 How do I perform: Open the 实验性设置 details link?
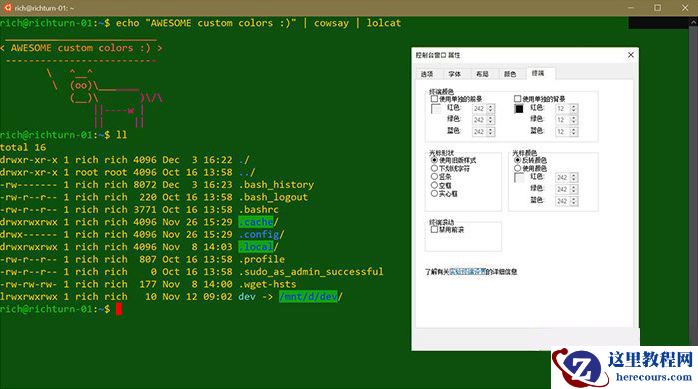(467, 271)
